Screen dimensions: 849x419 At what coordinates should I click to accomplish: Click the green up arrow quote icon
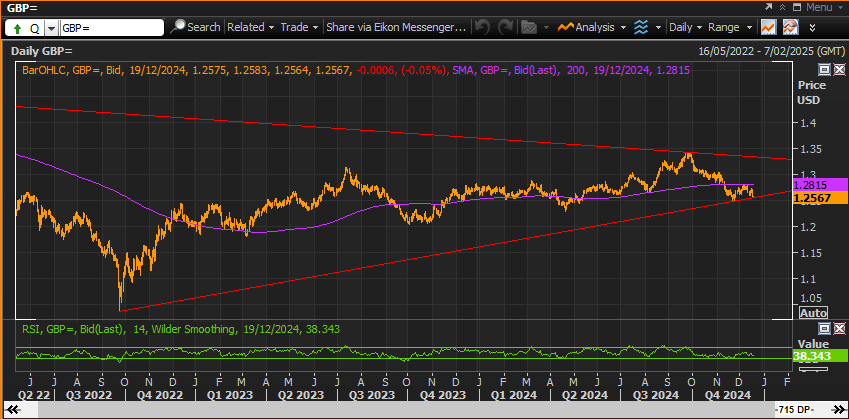pos(17,28)
